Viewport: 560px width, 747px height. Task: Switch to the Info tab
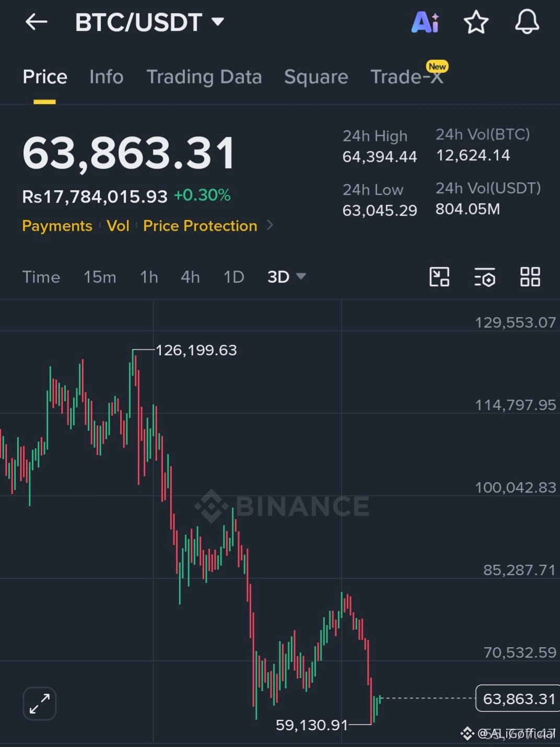click(107, 77)
